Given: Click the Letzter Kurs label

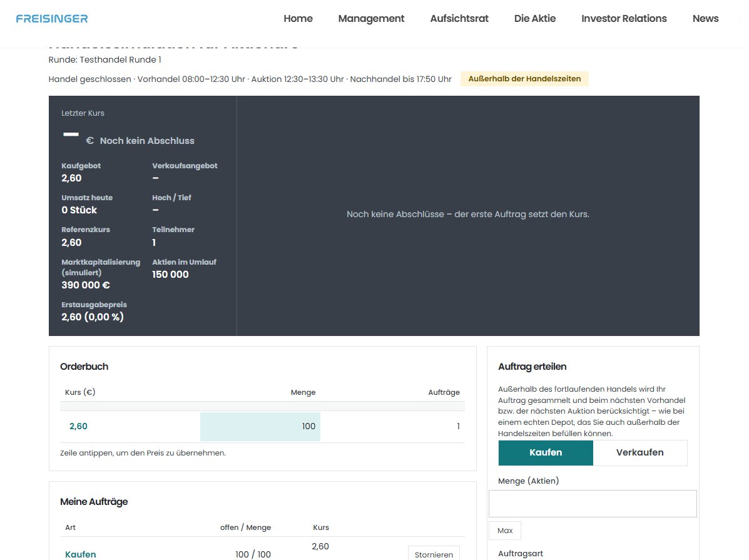Looking at the screenshot, I should (83, 113).
